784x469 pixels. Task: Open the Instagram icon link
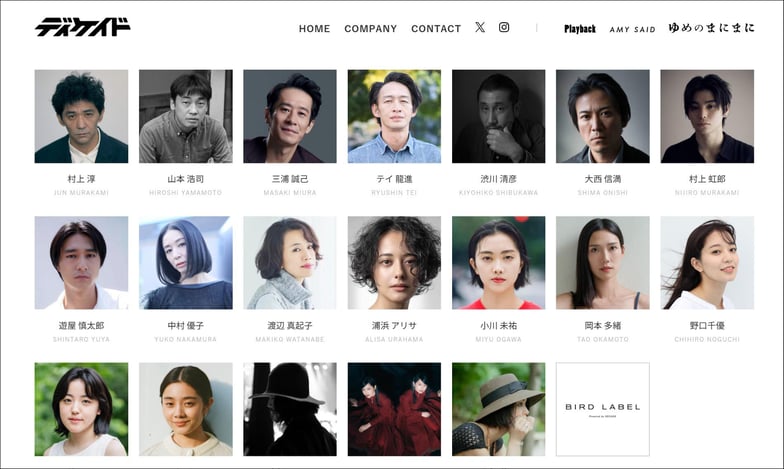[x=504, y=28]
